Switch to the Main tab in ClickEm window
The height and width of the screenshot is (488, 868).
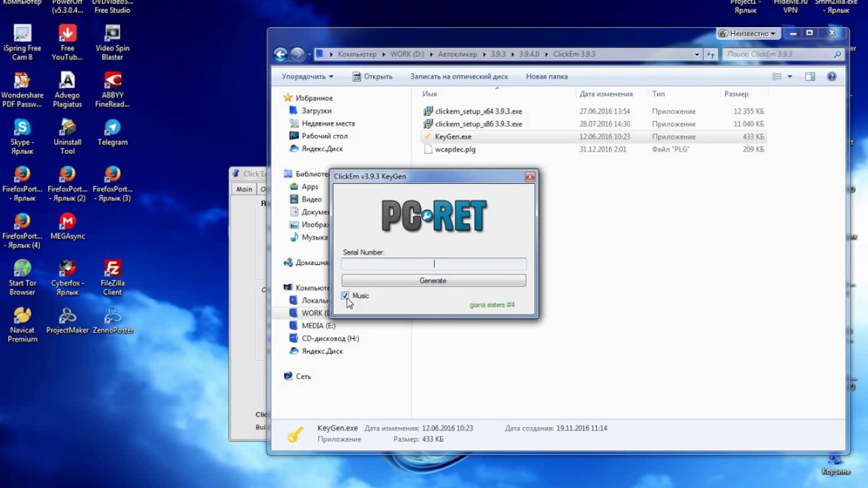tap(244, 189)
